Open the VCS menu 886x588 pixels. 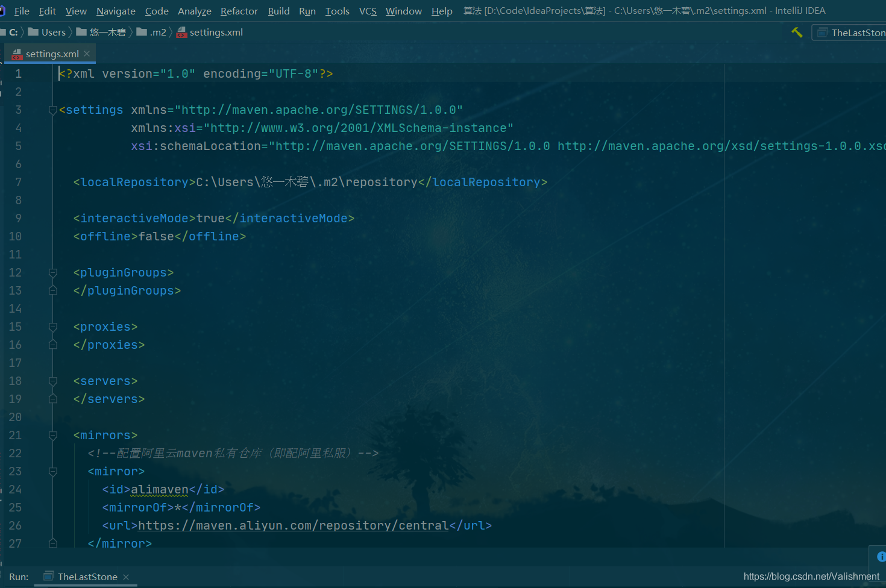pos(368,11)
